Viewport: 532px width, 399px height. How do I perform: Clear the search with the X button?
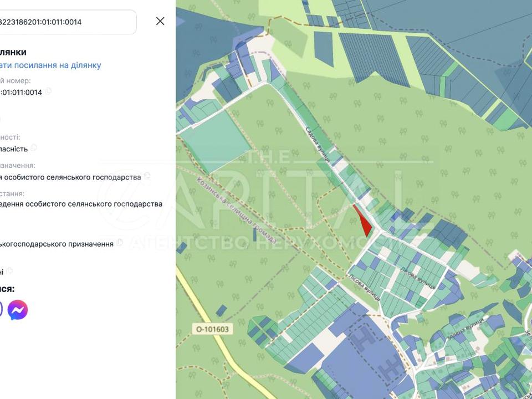160,21
